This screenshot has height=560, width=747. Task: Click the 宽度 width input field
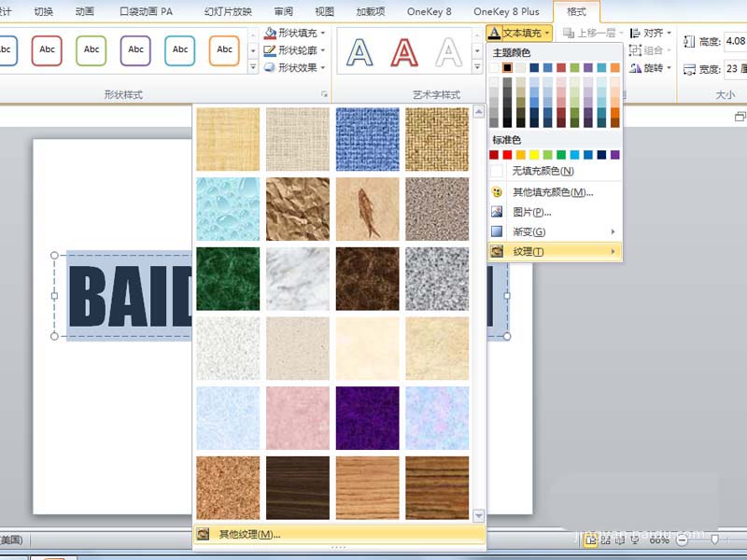[x=735, y=69]
